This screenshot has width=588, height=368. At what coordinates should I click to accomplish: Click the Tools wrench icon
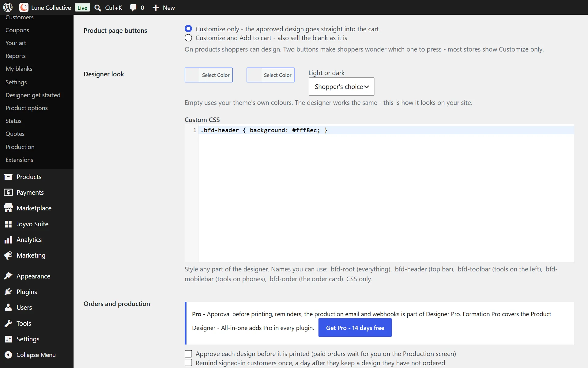point(8,323)
